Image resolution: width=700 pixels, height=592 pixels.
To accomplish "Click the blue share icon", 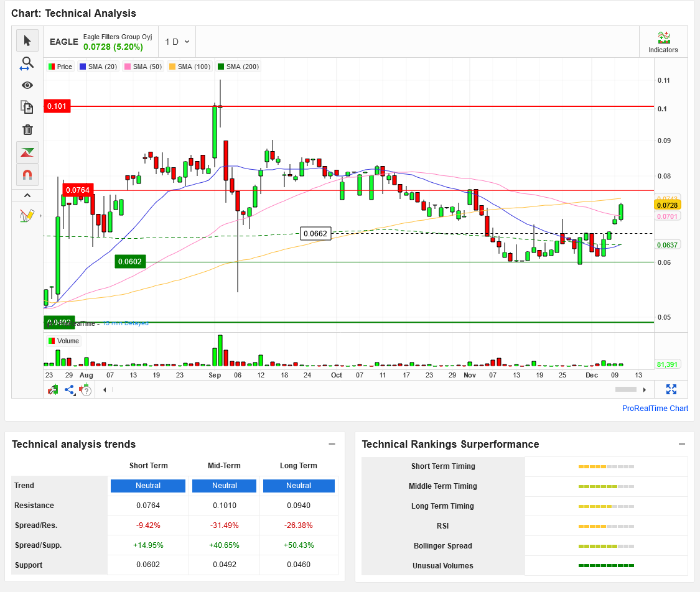I will [x=69, y=390].
